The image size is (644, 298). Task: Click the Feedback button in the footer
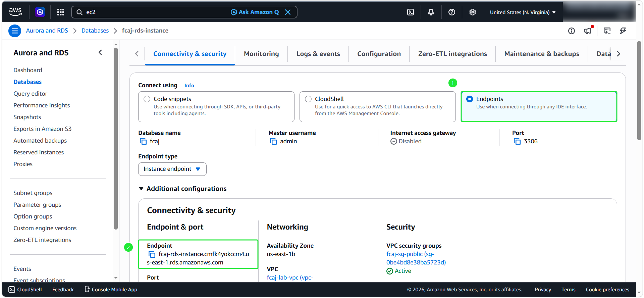[x=63, y=290]
